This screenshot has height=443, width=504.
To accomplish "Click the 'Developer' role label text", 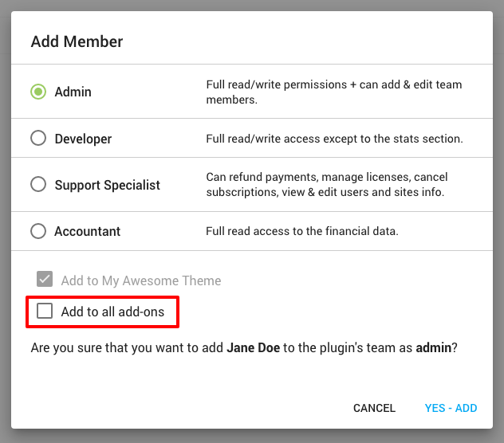I will [x=83, y=139].
